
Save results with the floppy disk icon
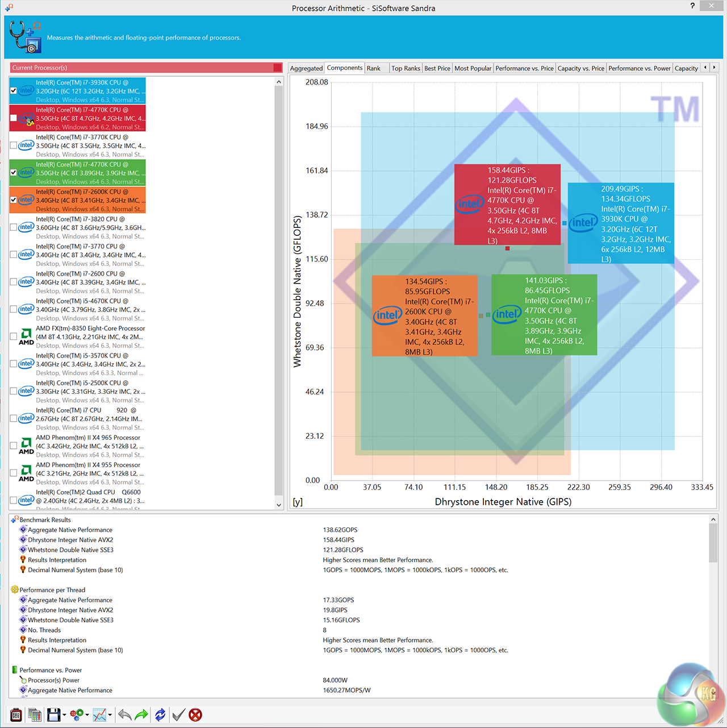point(53,715)
